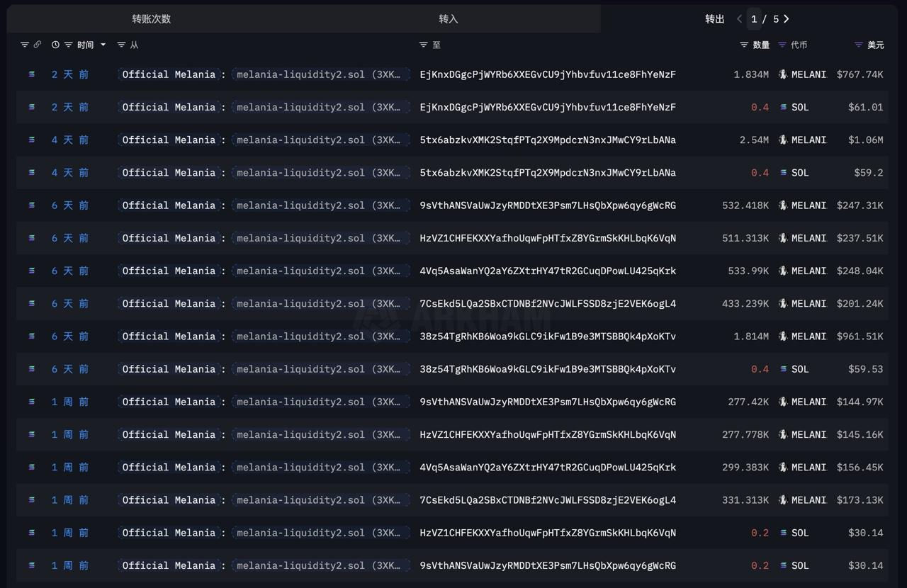Open the leftmost filter icon beside the link icon
Screen dimensions: 907x588
(25, 45)
